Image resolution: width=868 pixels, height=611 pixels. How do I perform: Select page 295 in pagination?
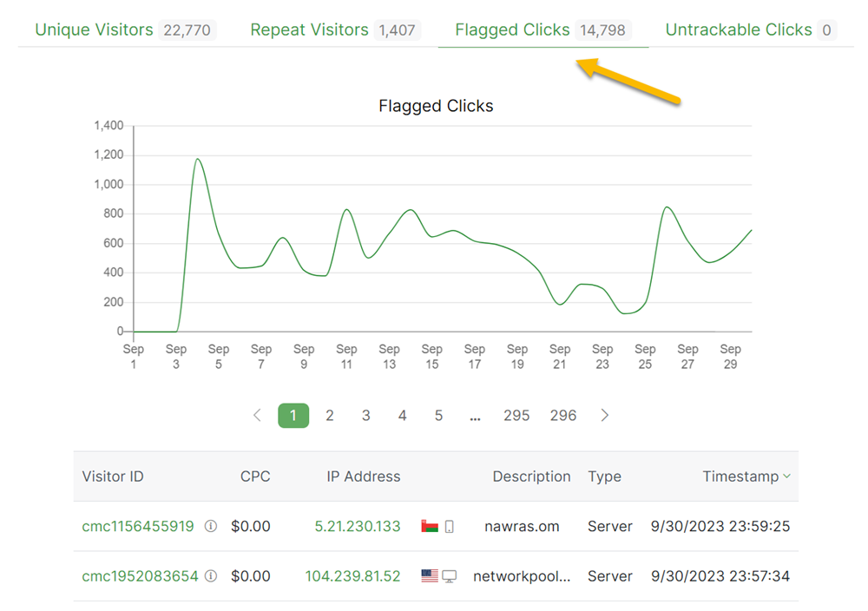coord(516,416)
